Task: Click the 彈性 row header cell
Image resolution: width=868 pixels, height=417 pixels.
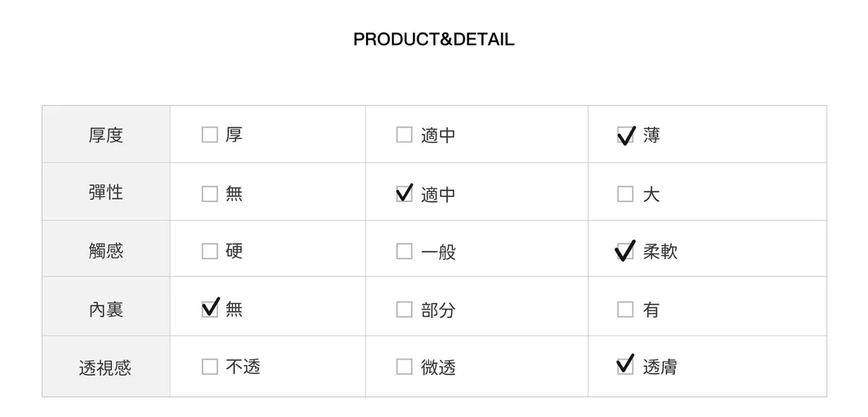Action: tap(106, 193)
